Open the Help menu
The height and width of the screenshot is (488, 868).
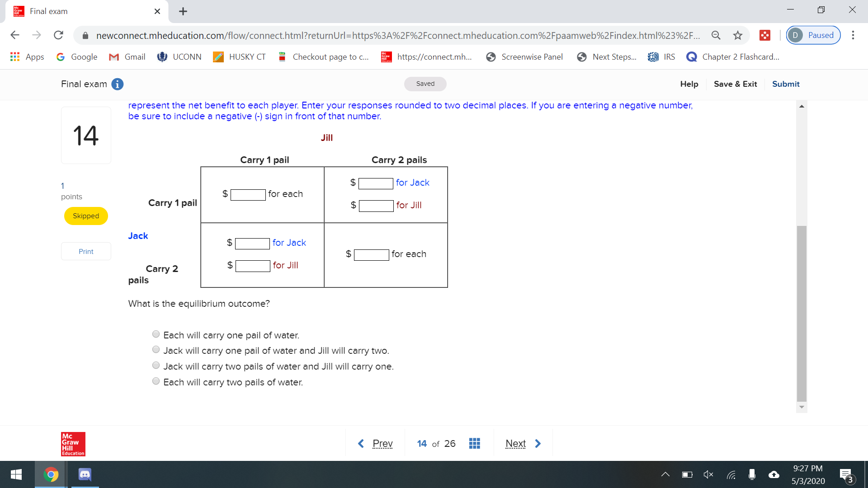tap(689, 84)
